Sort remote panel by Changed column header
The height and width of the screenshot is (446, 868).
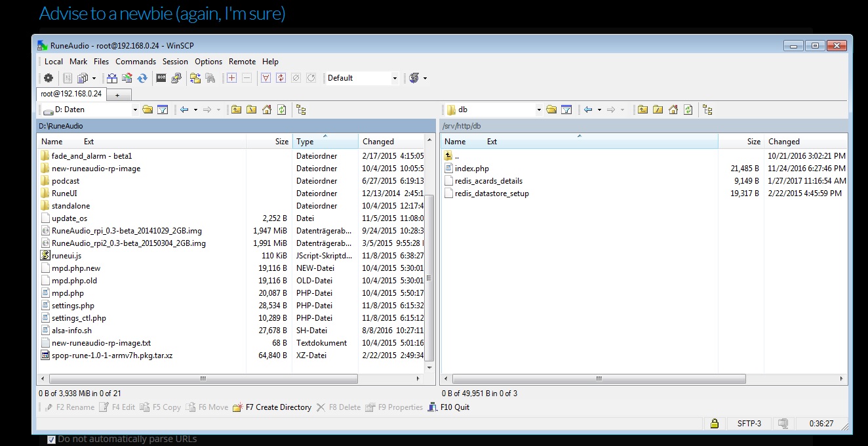point(806,141)
